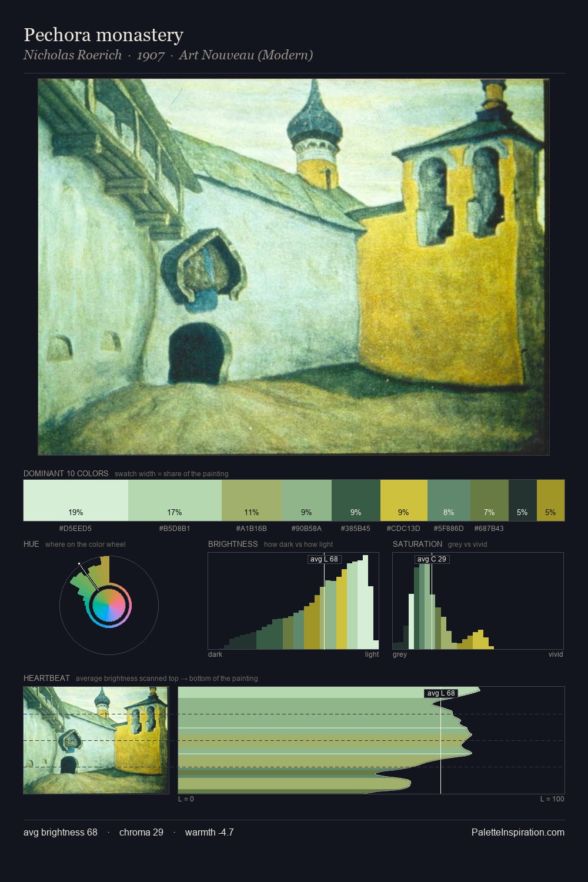Click the HUE section heading
588x882 pixels.
[x=31, y=544]
